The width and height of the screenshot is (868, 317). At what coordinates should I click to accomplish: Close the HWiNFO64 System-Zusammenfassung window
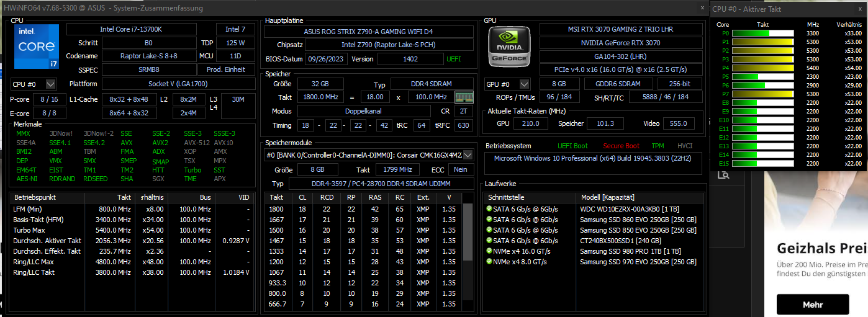[701, 9]
